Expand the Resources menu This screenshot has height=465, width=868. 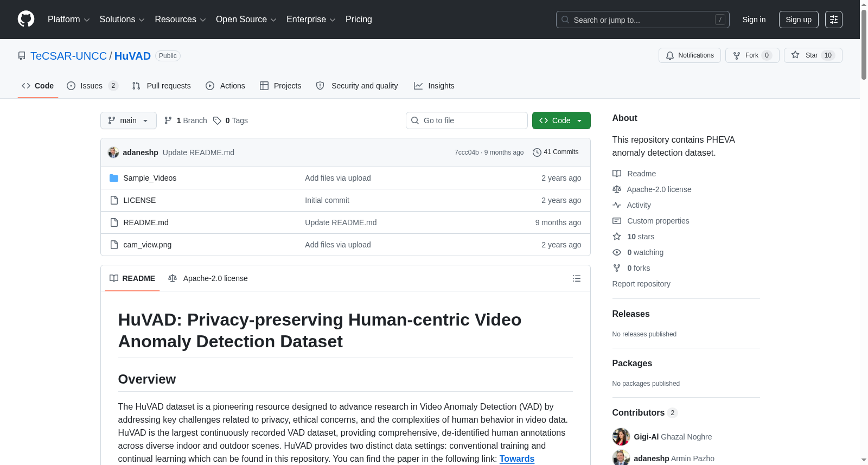coord(180,20)
